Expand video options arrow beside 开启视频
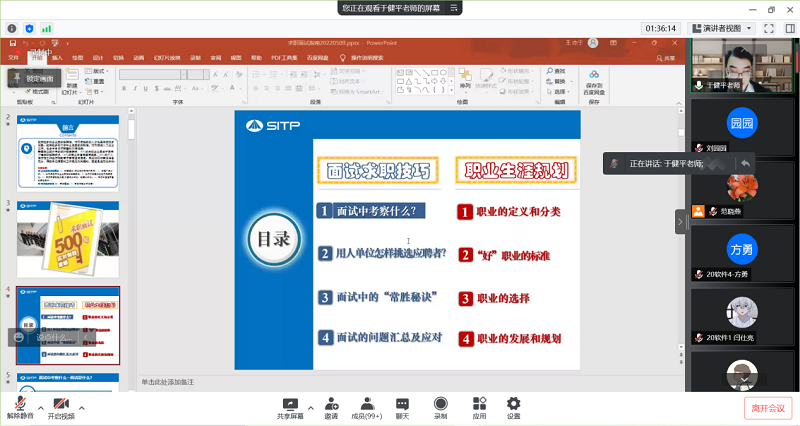 coord(82,407)
